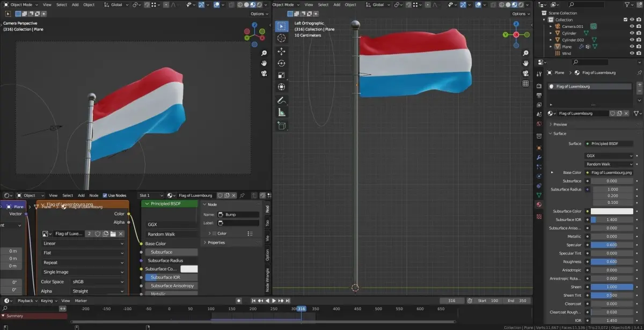This screenshot has height=330, width=644.
Task: Open image folder icon in Image Texture node
Action: pyautogui.click(x=113, y=234)
